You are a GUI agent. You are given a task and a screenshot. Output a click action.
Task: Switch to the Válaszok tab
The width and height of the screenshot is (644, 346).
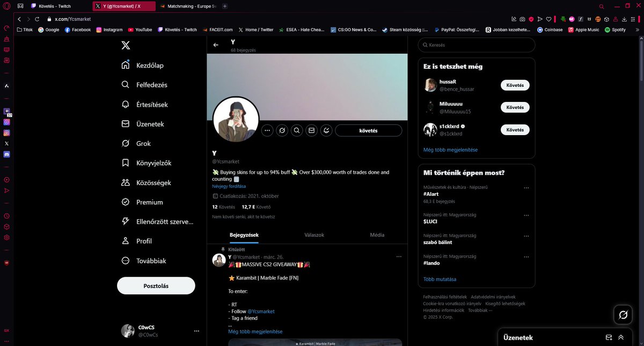314,235
